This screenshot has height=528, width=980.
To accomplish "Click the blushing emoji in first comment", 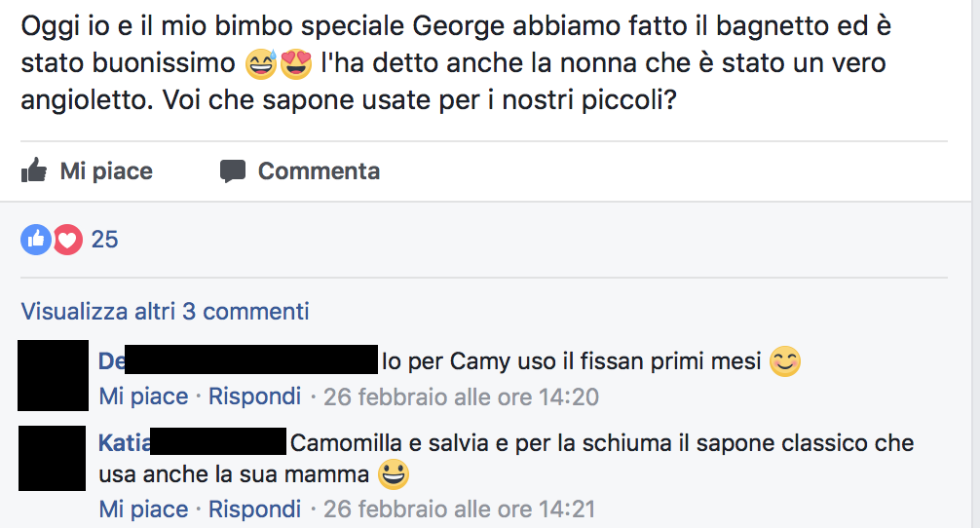I will [785, 361].
